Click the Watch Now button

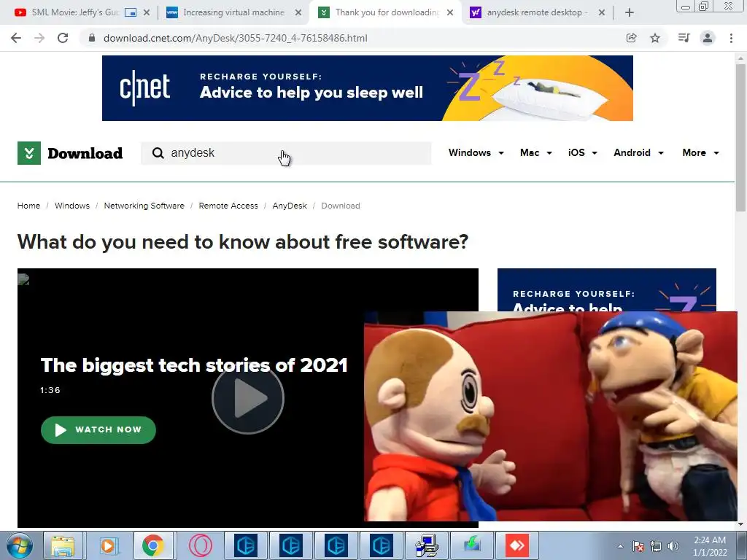(98, 430)
